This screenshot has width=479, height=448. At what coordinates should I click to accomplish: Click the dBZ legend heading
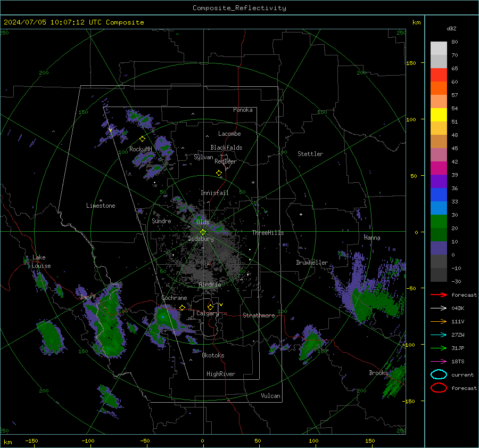pos(451,28)
